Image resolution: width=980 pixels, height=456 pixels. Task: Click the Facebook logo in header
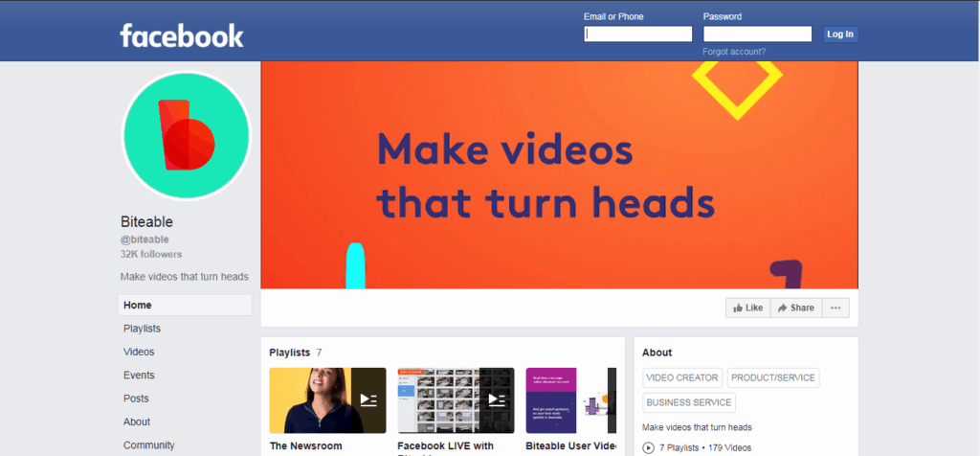tap(182, 35)
